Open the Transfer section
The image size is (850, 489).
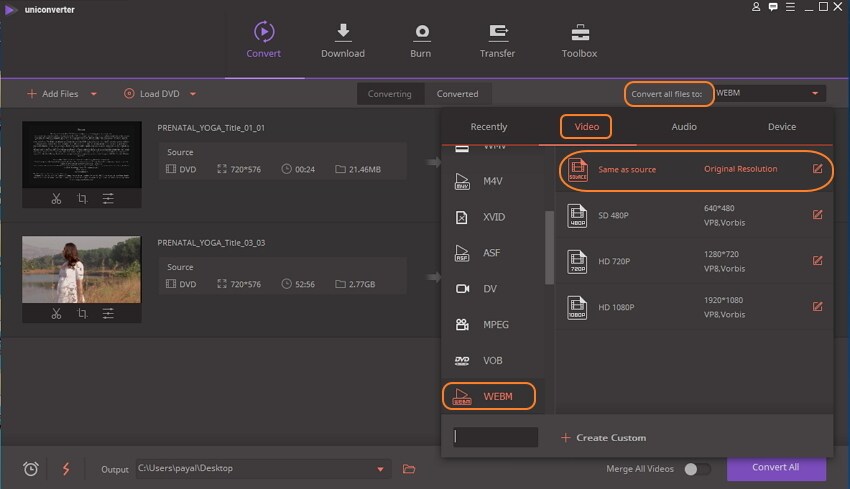(x=497, y=40)
